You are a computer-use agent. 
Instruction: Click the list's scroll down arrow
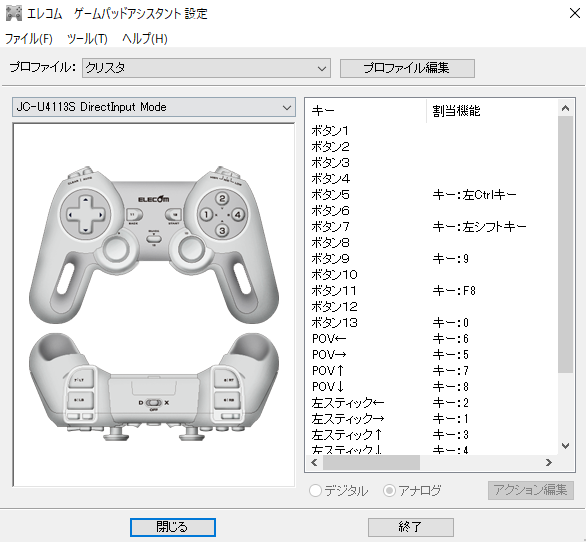(565, 446)
